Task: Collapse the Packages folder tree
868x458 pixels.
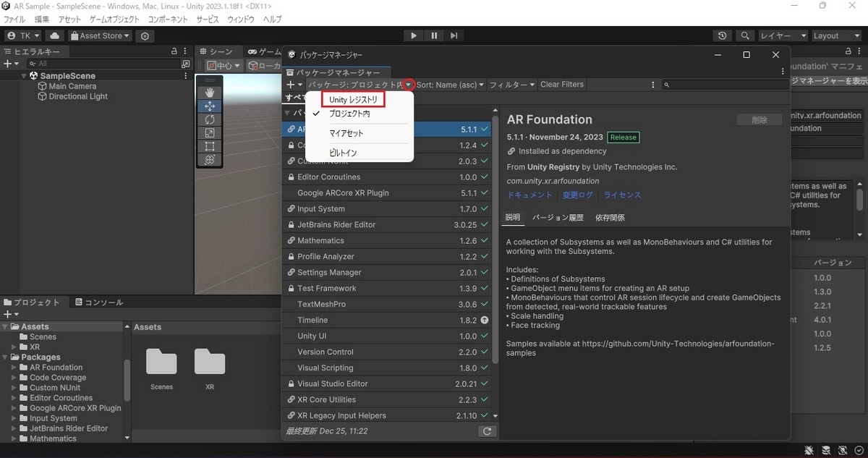Action: [5, 357]
